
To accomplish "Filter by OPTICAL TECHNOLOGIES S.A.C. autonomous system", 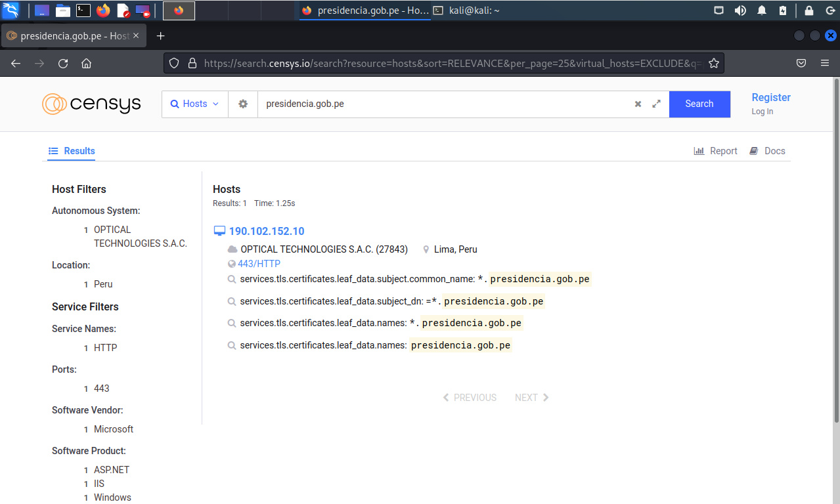I will pyautogui.click(x=140, y=236).
